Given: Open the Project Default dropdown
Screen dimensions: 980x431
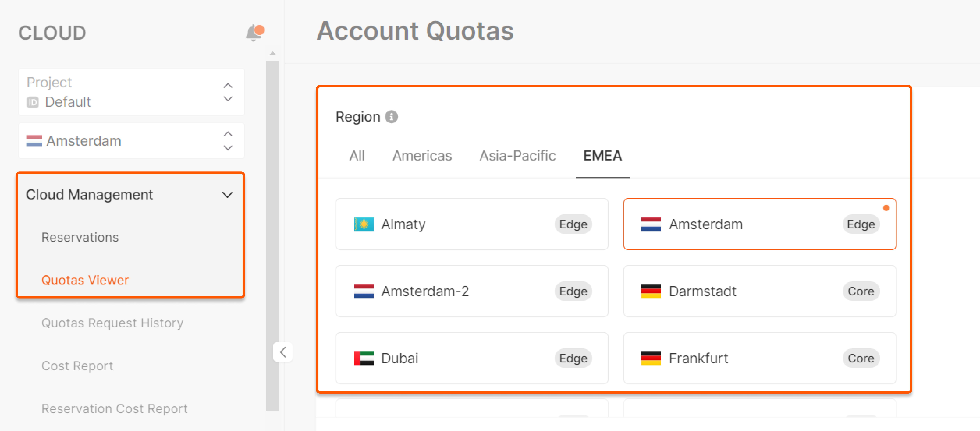Looking at the screenshot, I should (x=131, y=92).
